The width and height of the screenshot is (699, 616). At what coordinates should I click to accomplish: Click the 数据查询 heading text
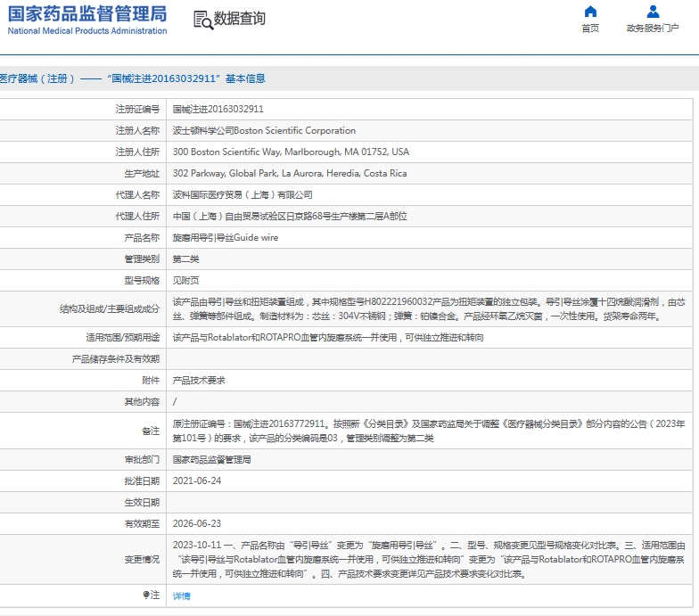click(240, 18)
